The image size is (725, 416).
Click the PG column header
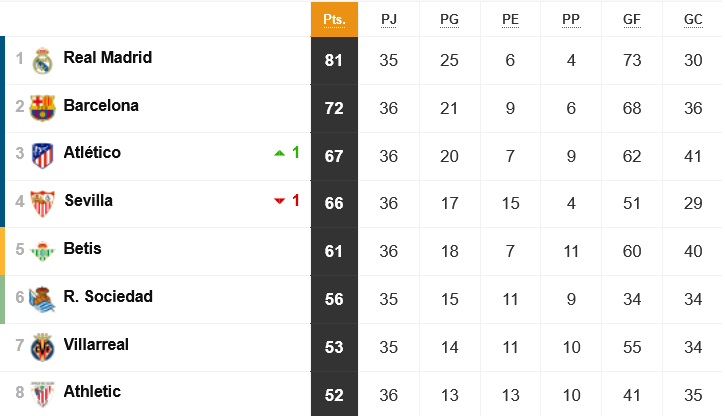(x=449, y=19)
